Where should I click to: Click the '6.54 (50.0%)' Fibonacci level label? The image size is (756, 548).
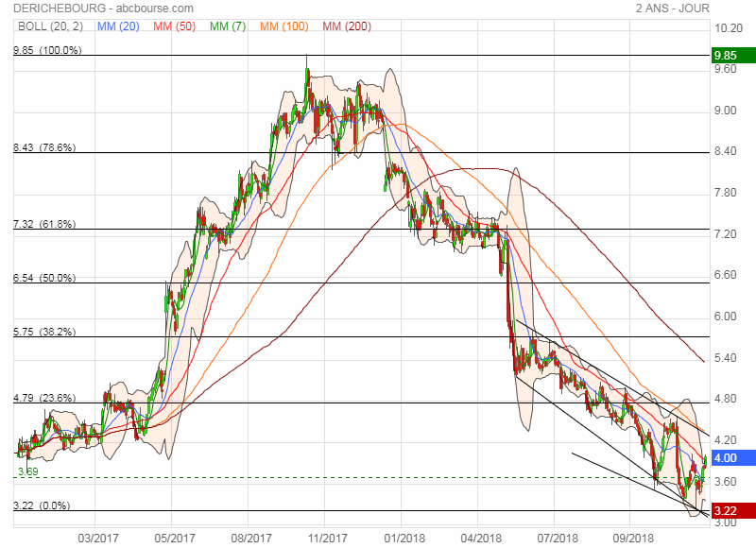point(44,278)
